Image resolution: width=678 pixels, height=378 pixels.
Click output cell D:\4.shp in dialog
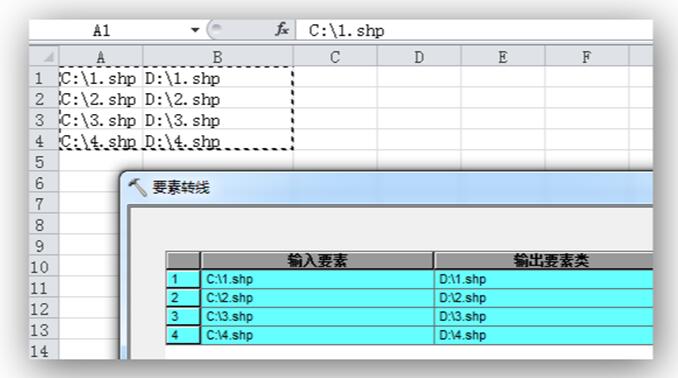544,335
